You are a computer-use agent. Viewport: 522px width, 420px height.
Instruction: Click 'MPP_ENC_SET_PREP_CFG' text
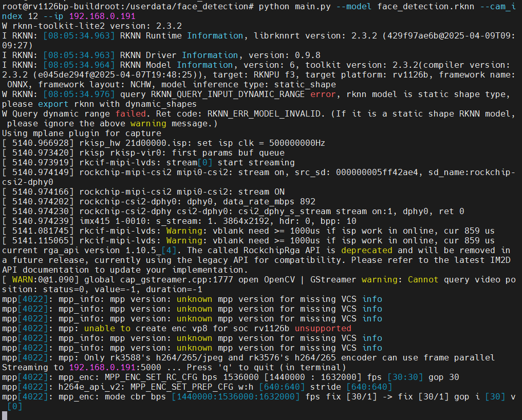(x=182, y=387)
